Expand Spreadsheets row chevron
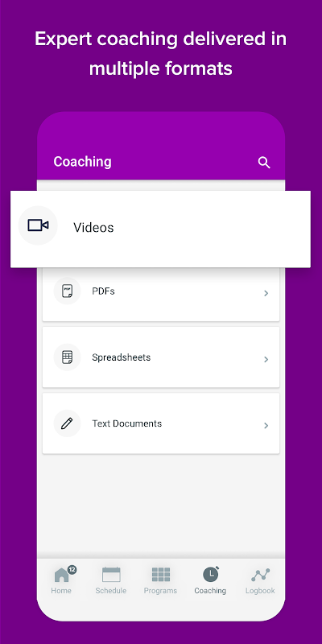Viewport: 322px width, 644px height. pyautogui.click(x=266, y=359)
